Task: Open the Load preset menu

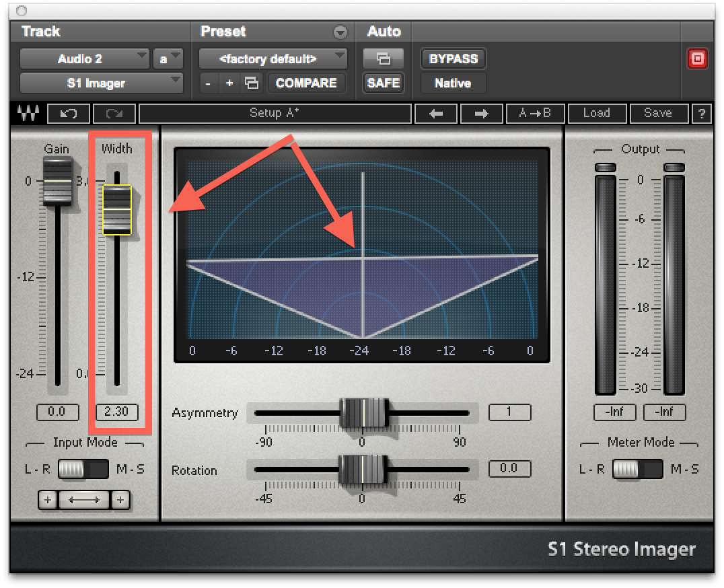Action: [x=597, y=114]
